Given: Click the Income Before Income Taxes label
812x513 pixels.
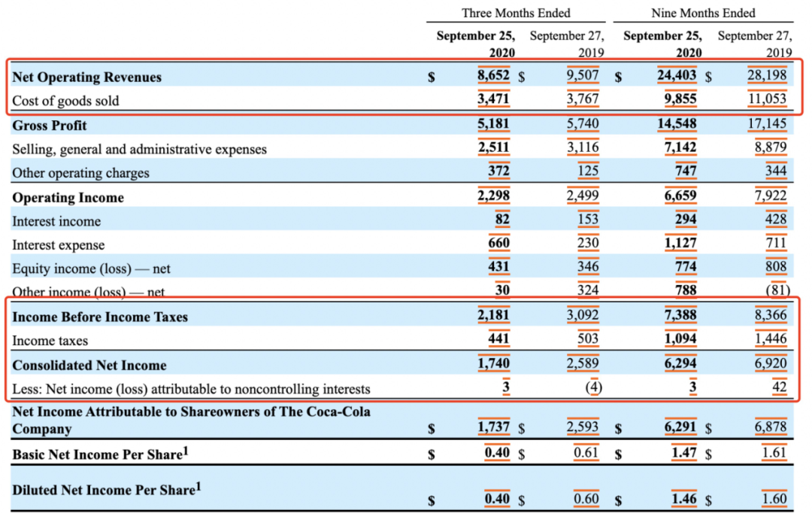Looking at the screenshot, I should coord(100,317).
